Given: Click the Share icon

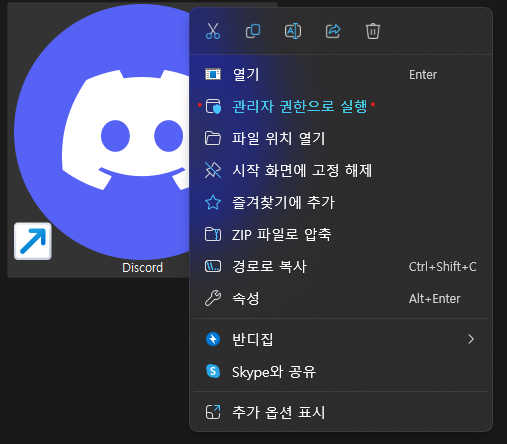Looking at the screenshot, I should (333, 31).
